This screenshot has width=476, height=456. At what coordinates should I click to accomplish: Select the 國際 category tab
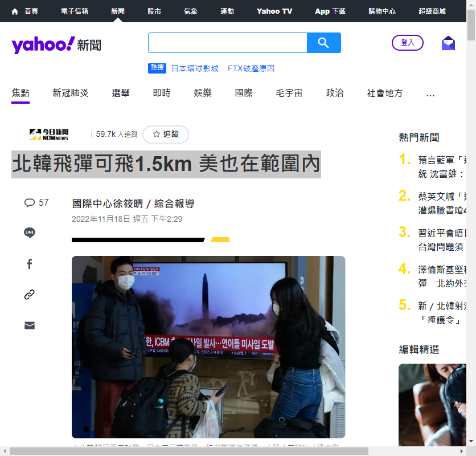[244, 93]
